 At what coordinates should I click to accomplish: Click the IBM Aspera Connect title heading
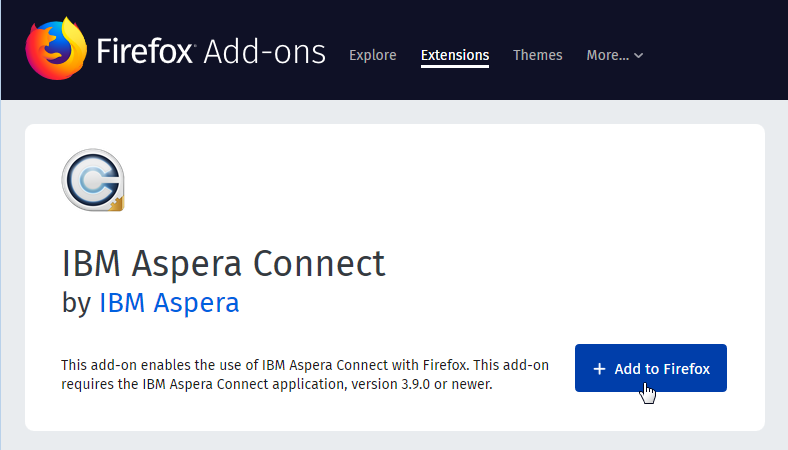point(223,263)
